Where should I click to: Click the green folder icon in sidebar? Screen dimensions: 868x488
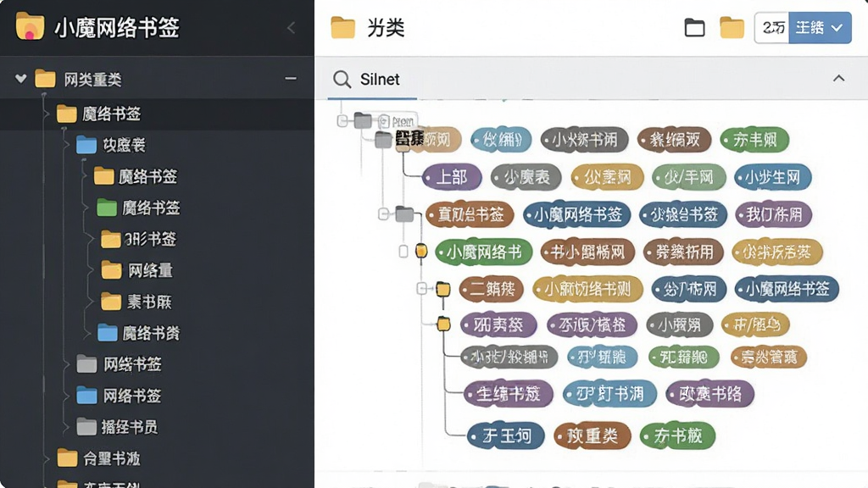[107, 208]
